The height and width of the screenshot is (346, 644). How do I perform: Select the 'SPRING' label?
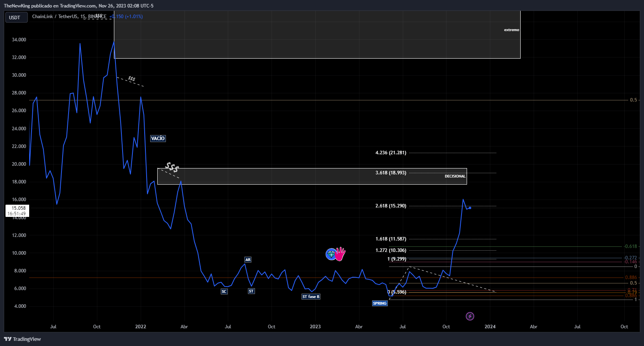(380, 303)
